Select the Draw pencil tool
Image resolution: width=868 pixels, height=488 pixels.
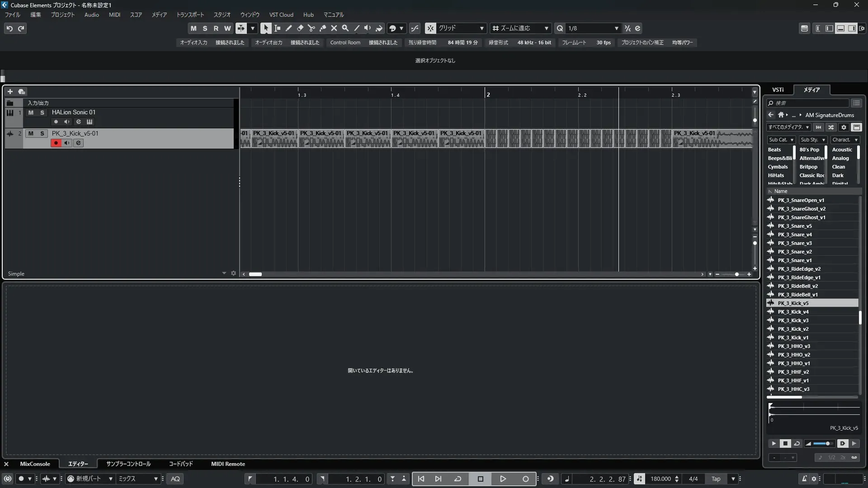pos(288,28)
